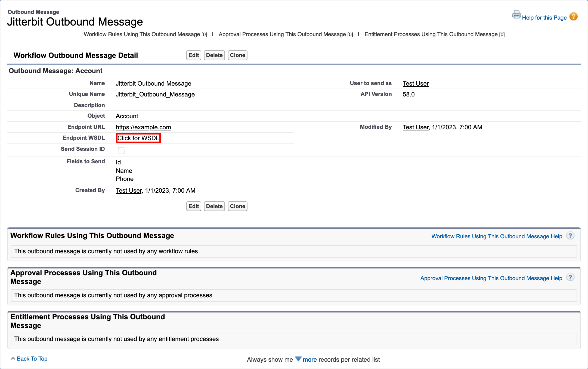The width and height of the screenshot is (588, 369).
Task: Click the orange help question mark icon
Action: point(573,17)
